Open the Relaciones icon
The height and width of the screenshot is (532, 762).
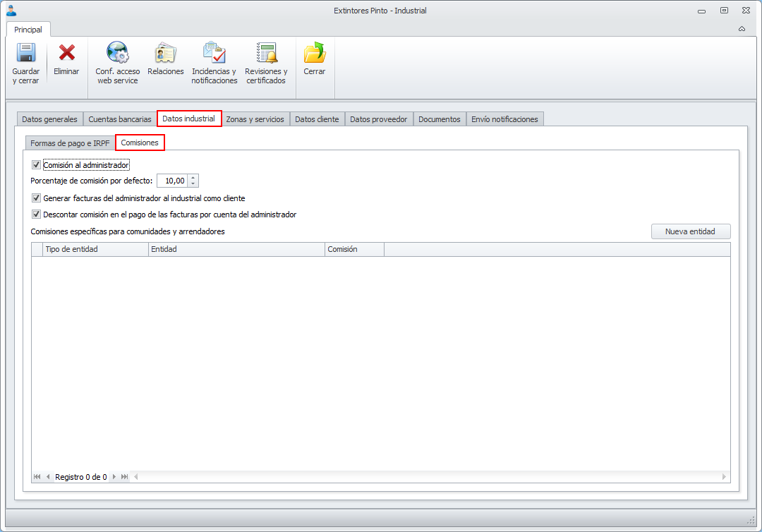pos(165,52)
